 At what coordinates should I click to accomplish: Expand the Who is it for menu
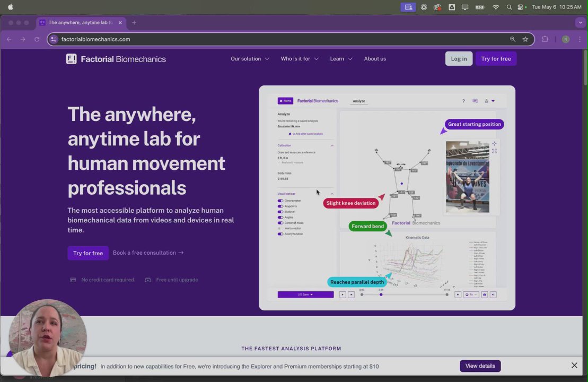[300, 59]
